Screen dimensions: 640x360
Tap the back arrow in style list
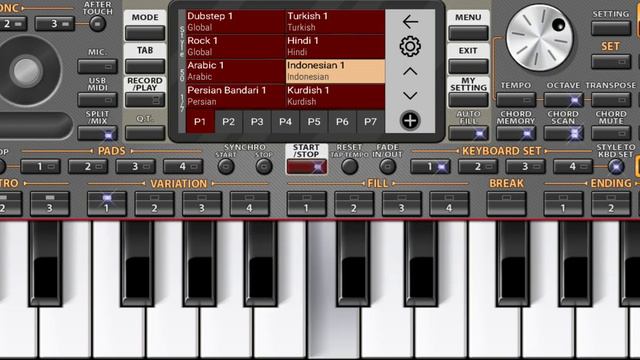410,22
